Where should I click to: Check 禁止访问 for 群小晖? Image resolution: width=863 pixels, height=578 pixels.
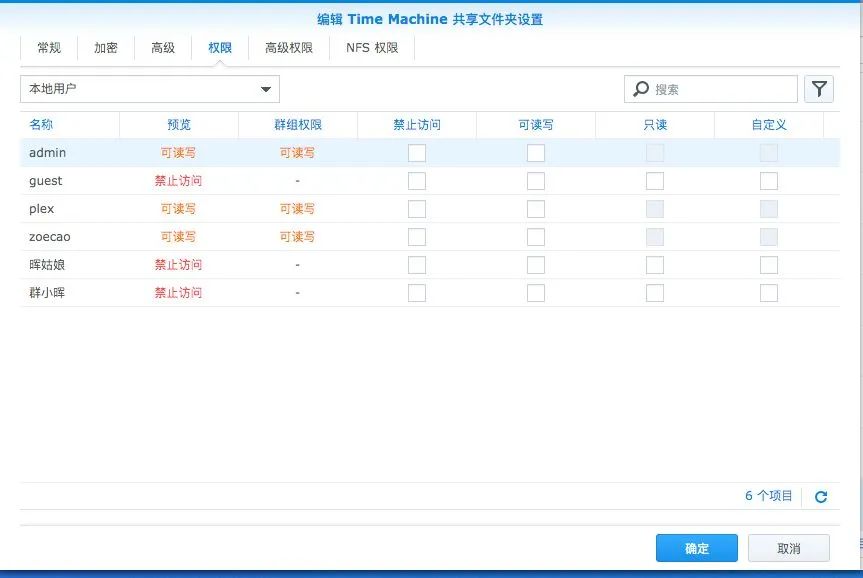click(x=417, y=293)
